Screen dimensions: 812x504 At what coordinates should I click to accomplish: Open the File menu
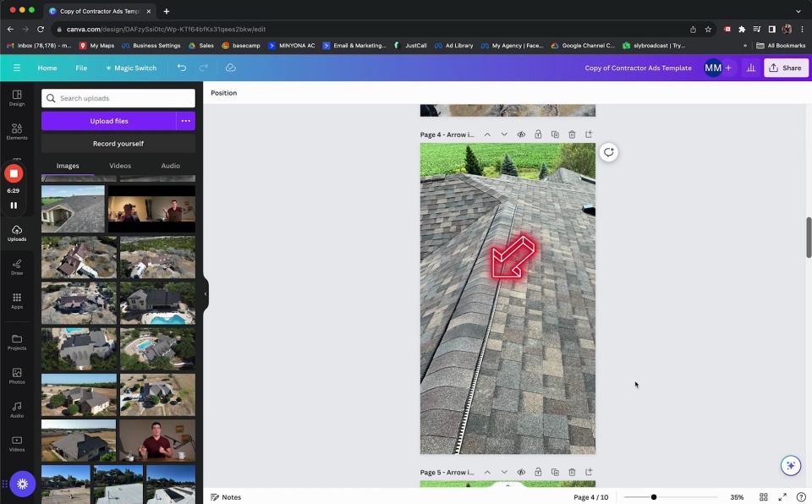(81, 68)
